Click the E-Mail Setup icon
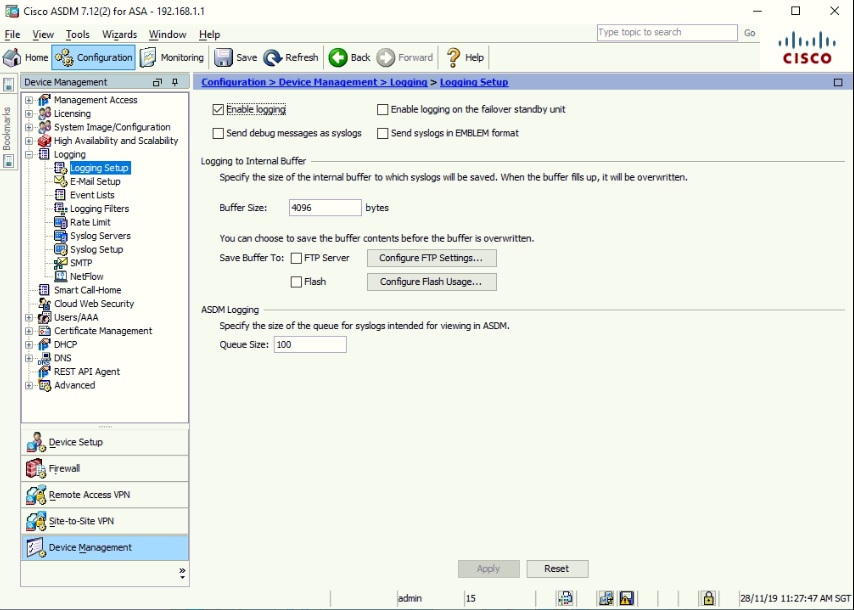The width and height of the screenshot is (854, 610). [60, 181]
